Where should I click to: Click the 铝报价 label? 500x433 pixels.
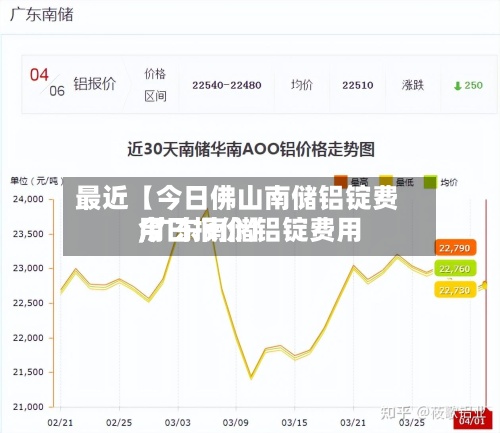point(95,84)
